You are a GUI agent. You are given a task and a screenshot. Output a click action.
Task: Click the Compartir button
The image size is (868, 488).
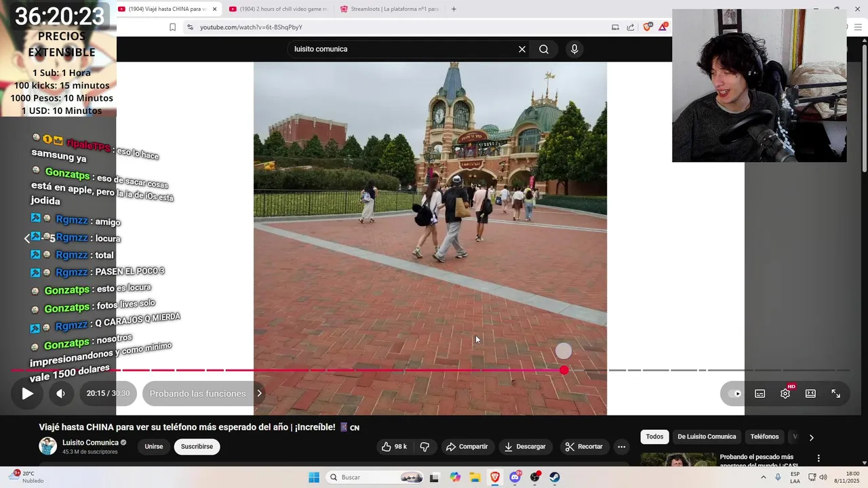467,447
